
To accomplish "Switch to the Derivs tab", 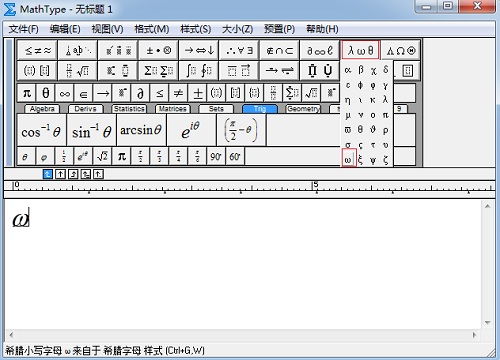I will point(85,109).
